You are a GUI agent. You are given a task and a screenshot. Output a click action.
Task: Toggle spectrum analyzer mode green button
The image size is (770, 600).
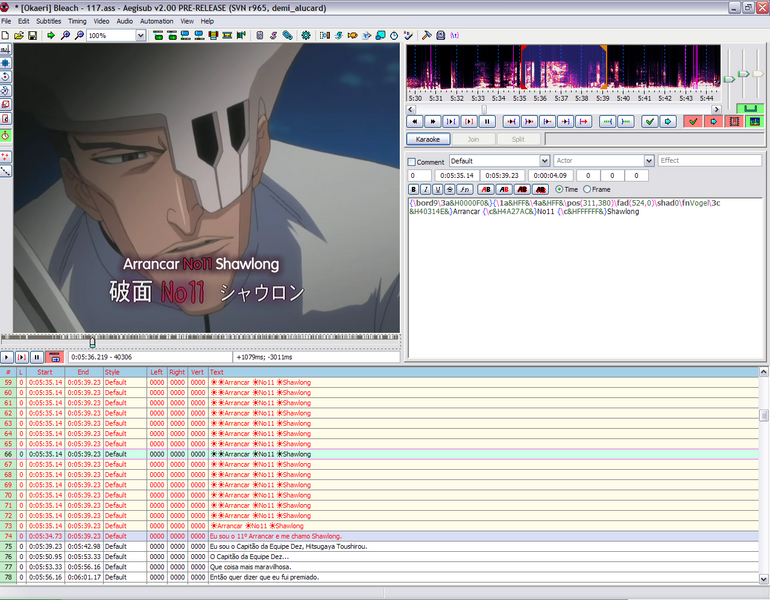[755, 121]
